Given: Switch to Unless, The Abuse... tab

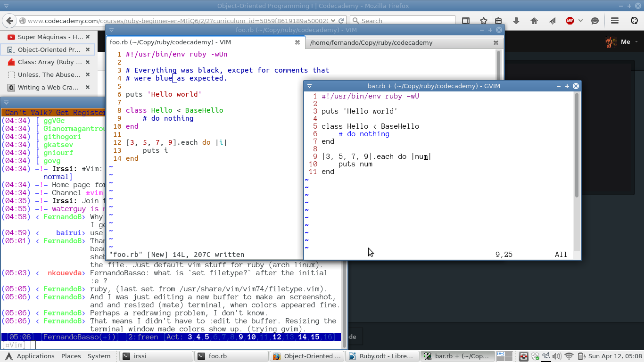Looking at the screenshot, I should (x=47, y=75).
